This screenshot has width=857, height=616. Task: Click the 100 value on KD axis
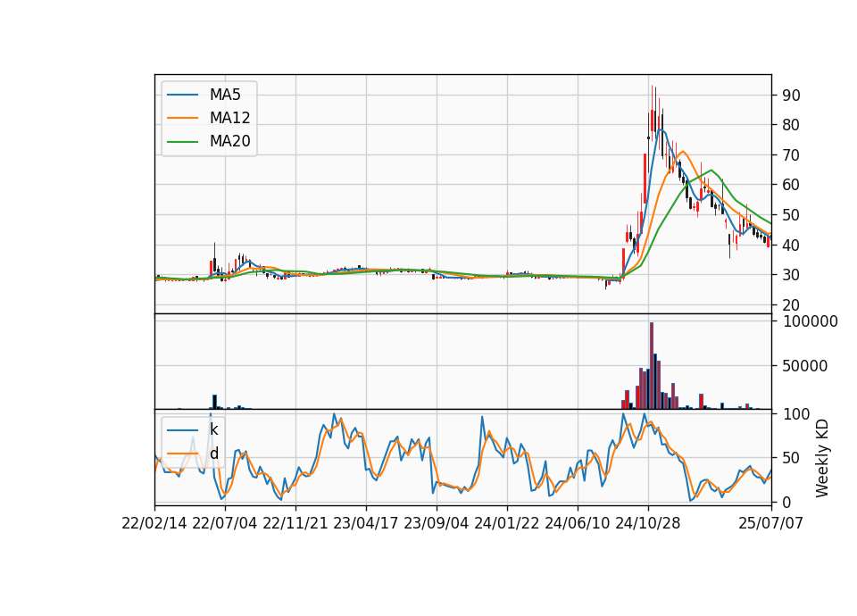pyautogui.click(x=795, y=414)
